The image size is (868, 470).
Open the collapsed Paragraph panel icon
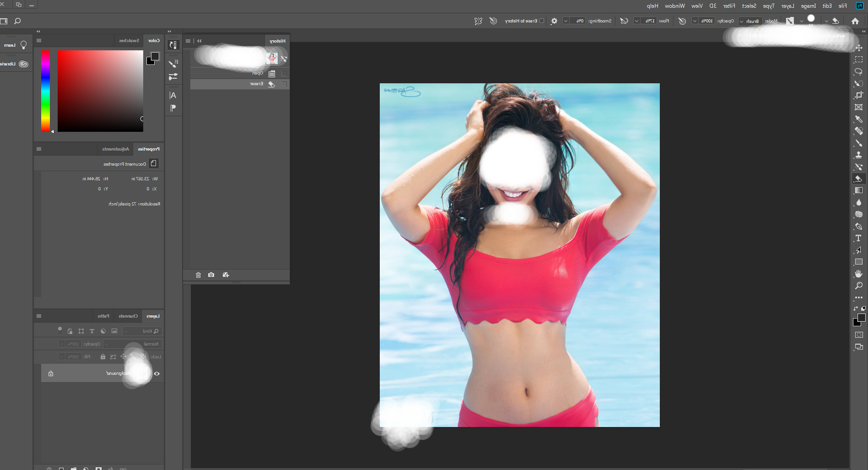coord(173,108)
